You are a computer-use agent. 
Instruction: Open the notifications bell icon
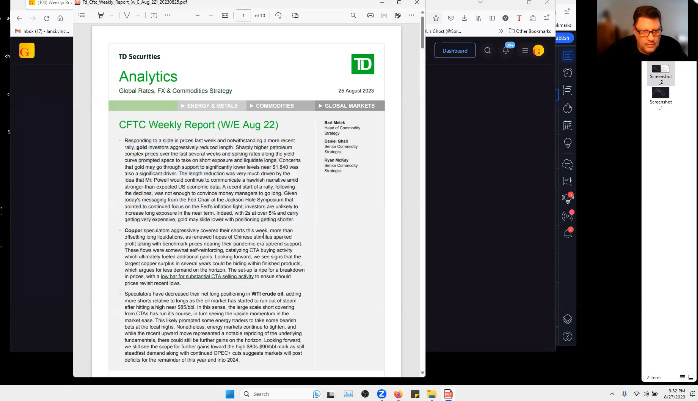click(506, 50)
